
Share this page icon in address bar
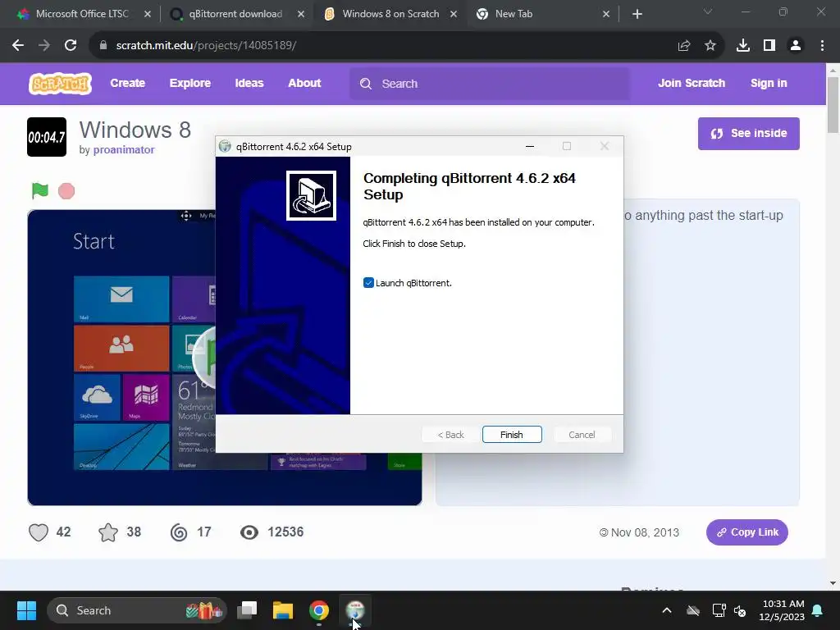pyautogui.click(x=684, y=46)
